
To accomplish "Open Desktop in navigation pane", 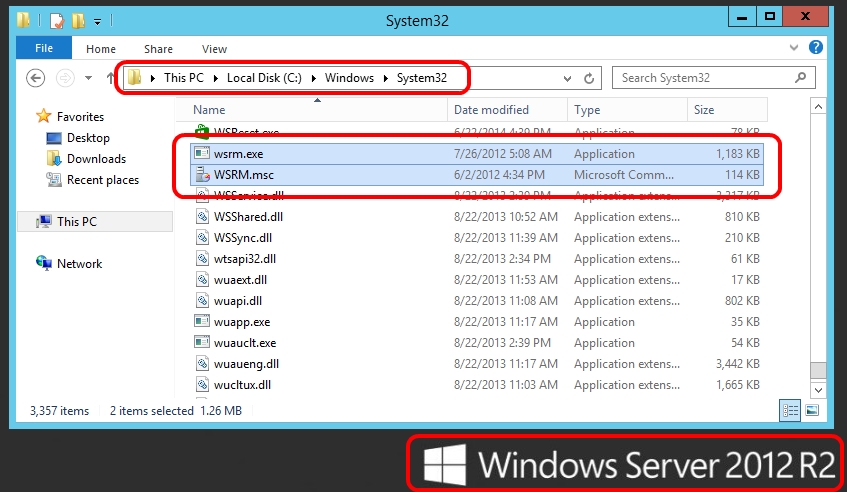I will pyautogui.click(x=88, y=138).
